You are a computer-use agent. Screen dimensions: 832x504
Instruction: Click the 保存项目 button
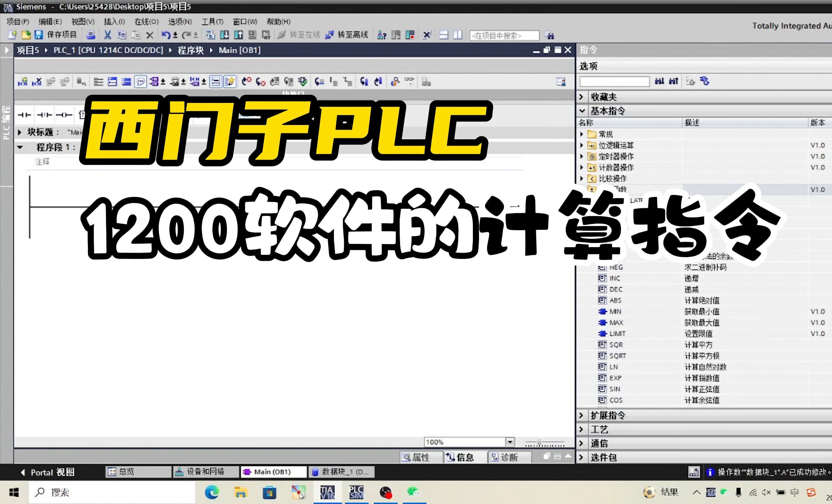pyautogui.click(x=56, y=35)
